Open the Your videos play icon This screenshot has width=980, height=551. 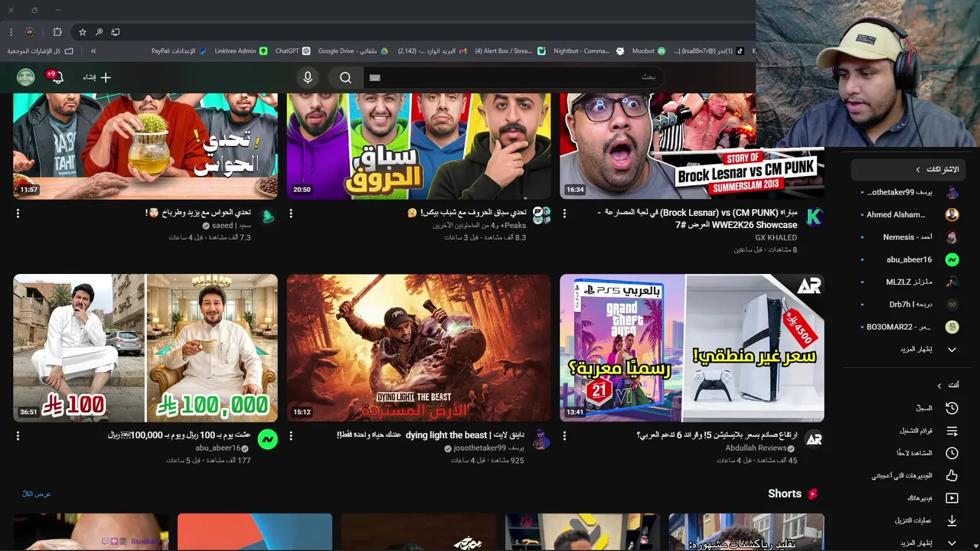(x=952, y=498)
